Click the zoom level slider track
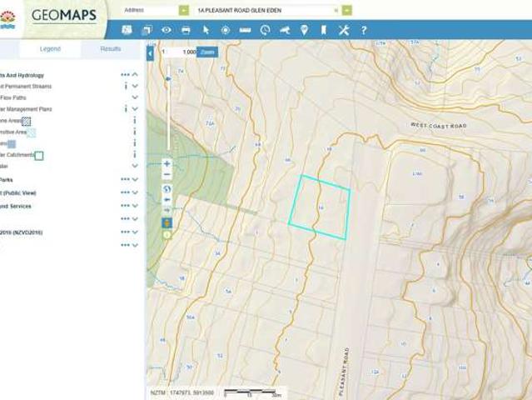Viewport: 532px width, 400px height. pos(168,108)
